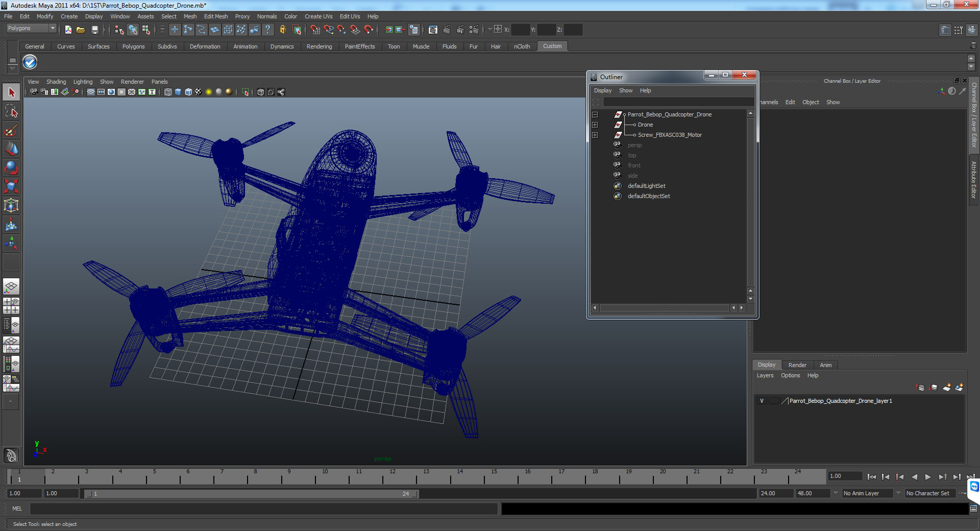This screenshot has height=531, width=980.
Task: Toggle textured display checker icon
Action: 199,92
